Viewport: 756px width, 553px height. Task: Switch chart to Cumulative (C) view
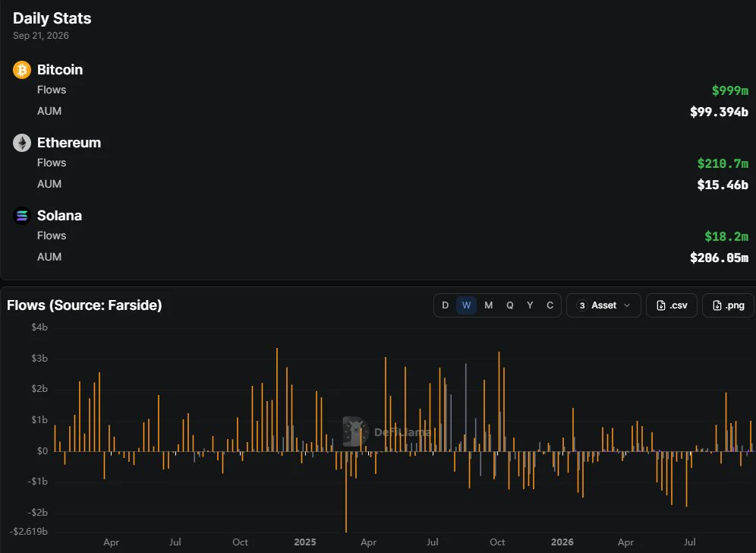(x=550, y=305)
